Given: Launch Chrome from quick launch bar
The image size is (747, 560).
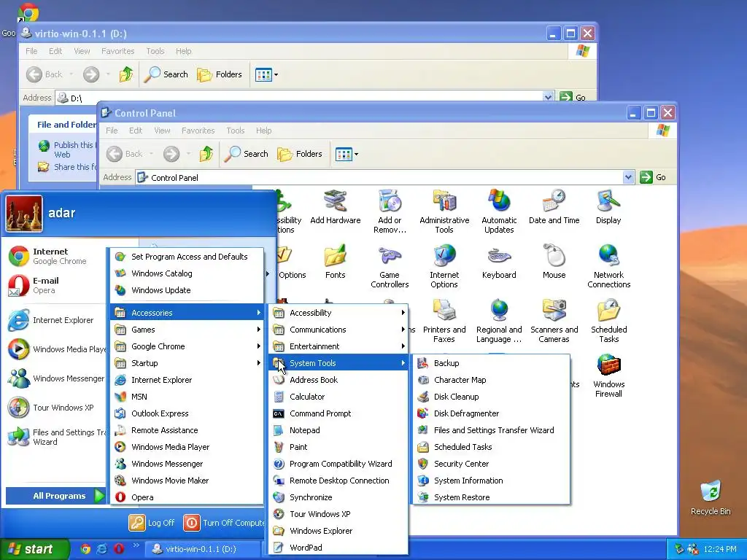Looking at the screenshot, I should pos(85,548).
